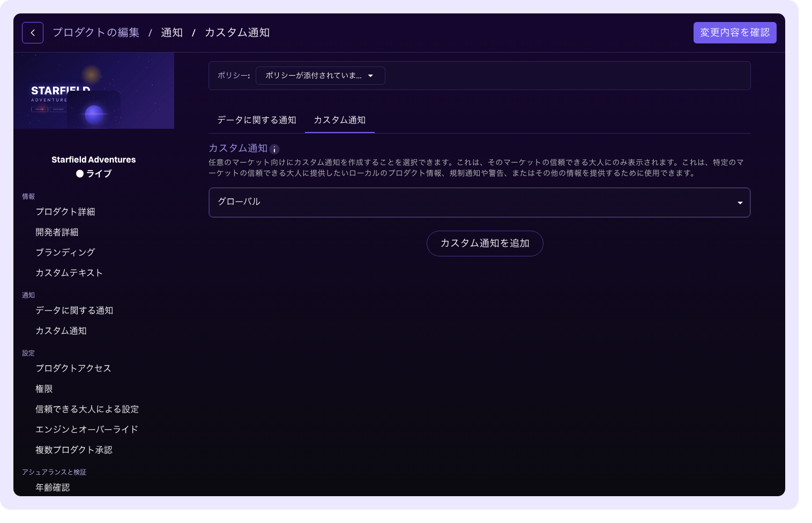This screenshot has height=523, width=812.
Task: Click the back arrow button
Action: [x=33, y=33]
